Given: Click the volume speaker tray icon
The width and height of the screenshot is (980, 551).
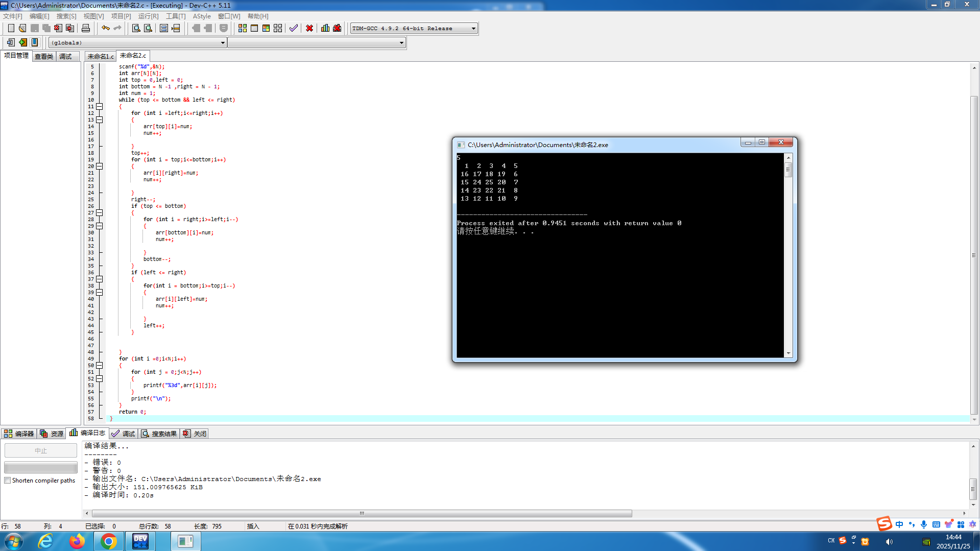Looking at the screenshot, I should click(x=889, y=542).
